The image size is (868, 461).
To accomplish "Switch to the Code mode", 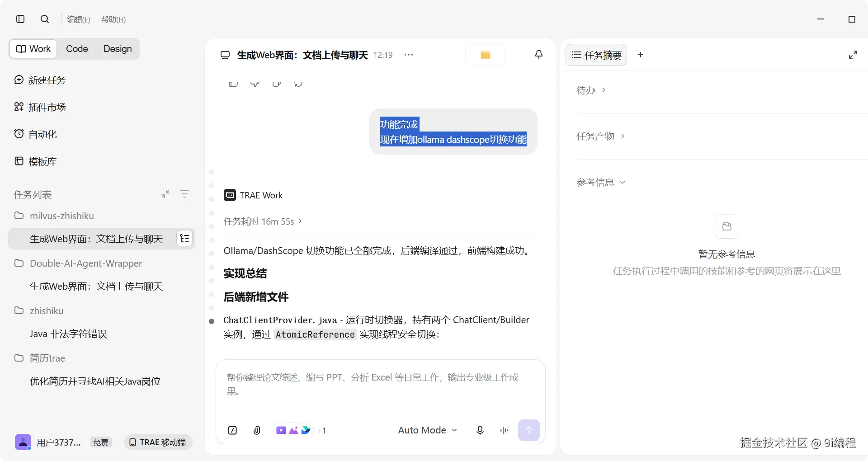I will click(77, 49).
